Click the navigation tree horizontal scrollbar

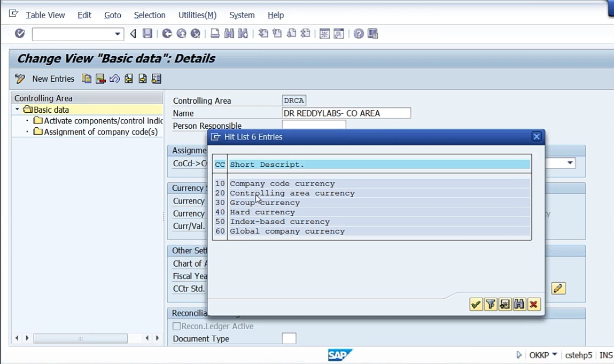[x=80, y=338]
